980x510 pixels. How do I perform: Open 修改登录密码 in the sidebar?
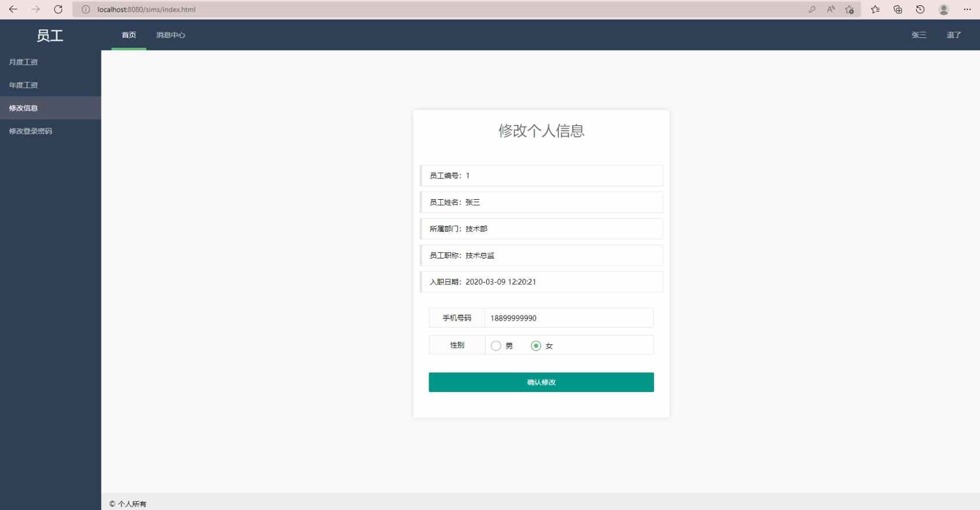[x=51, y=131]
